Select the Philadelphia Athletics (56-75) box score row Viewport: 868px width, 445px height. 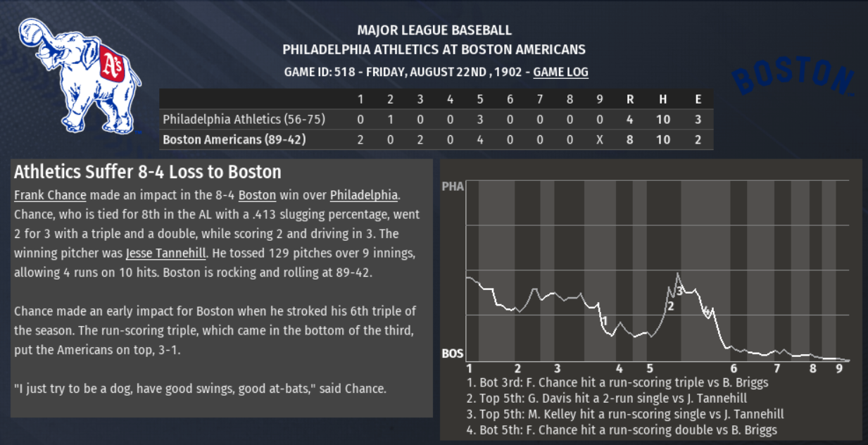244,120
